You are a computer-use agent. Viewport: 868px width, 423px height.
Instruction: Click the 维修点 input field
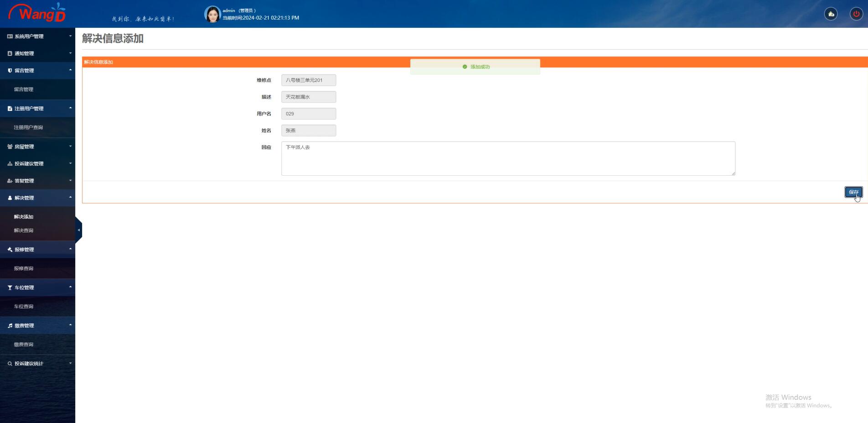(x=309, y=80)
